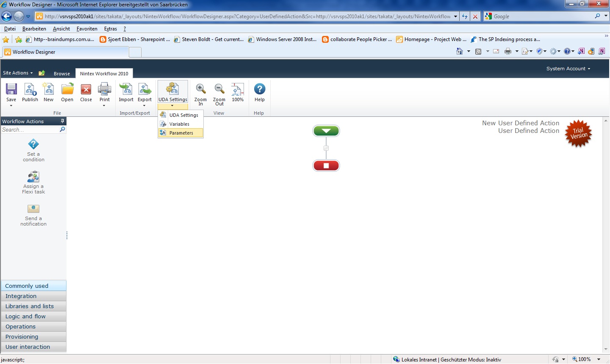The image size is (610, 364).
Task: Zoom out of the workflow canvas
Action: pyautogui.click(x=219, y=93)
